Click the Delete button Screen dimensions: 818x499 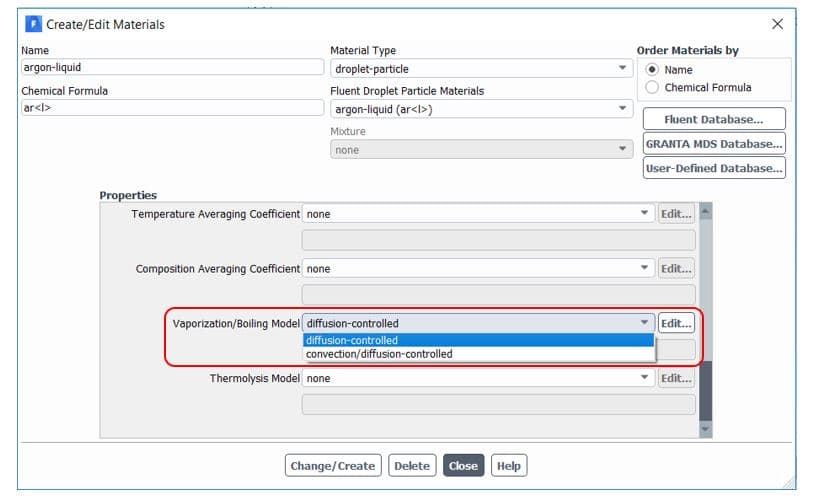click(x=411, y=466)
